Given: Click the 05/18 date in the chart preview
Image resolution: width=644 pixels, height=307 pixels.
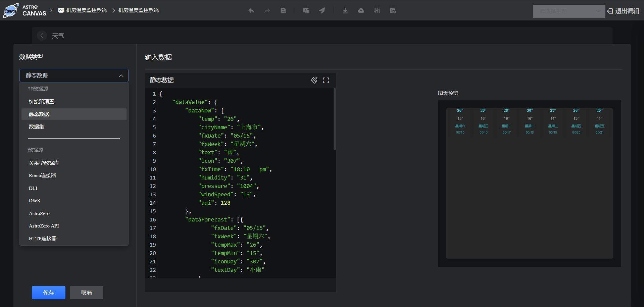Looking at the screenshot, I should pos(530,133).
